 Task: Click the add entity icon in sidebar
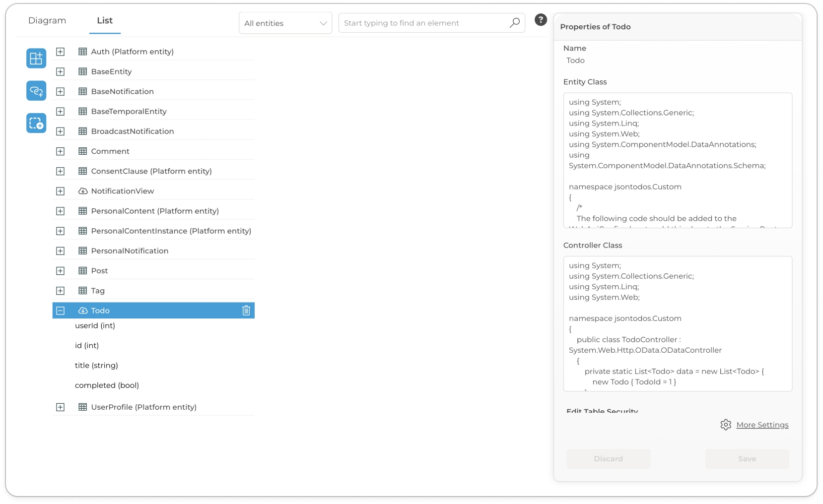point(36,59)
